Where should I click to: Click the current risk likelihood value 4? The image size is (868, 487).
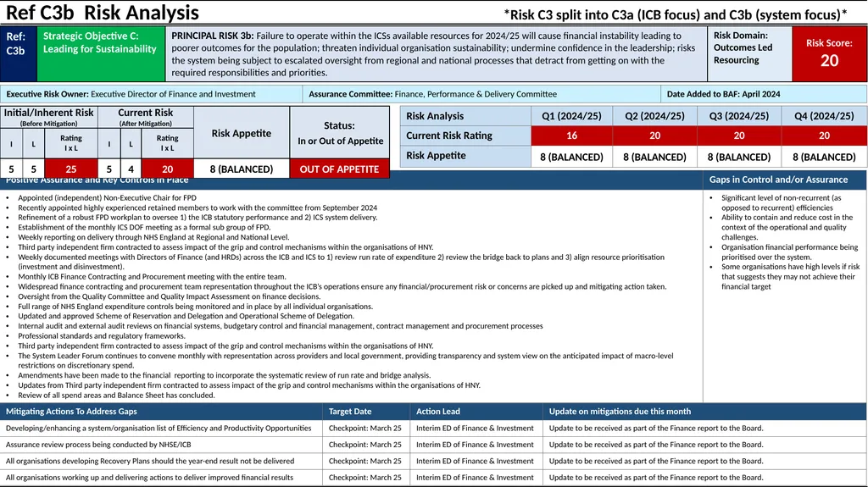pyautogui.click(x=131, y=169)
